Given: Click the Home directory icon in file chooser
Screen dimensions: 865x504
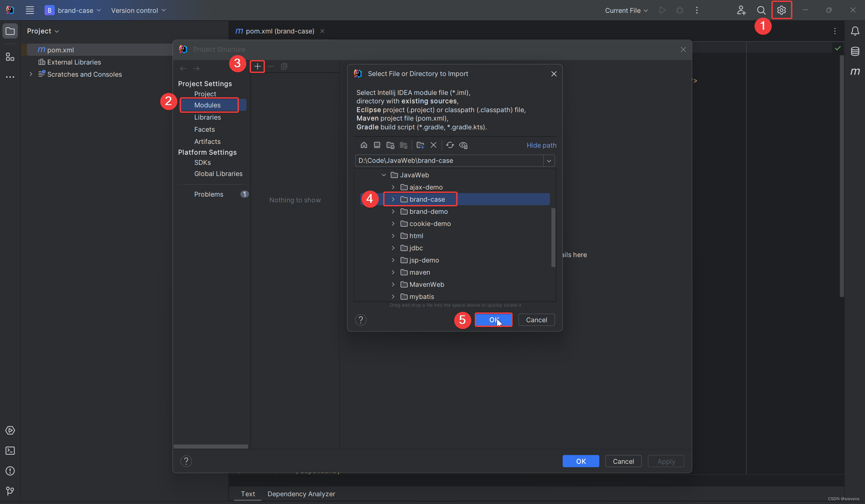Looking at the screenshot, I should (364, 145).
